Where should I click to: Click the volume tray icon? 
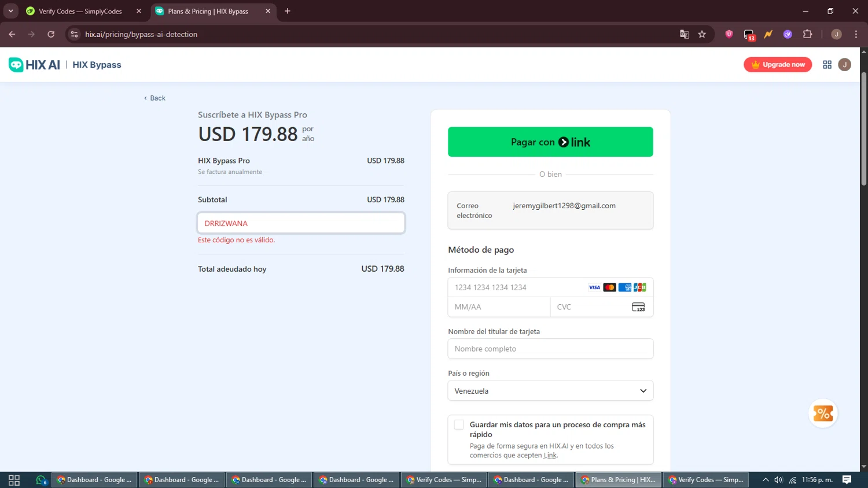(x=778, y=480)
